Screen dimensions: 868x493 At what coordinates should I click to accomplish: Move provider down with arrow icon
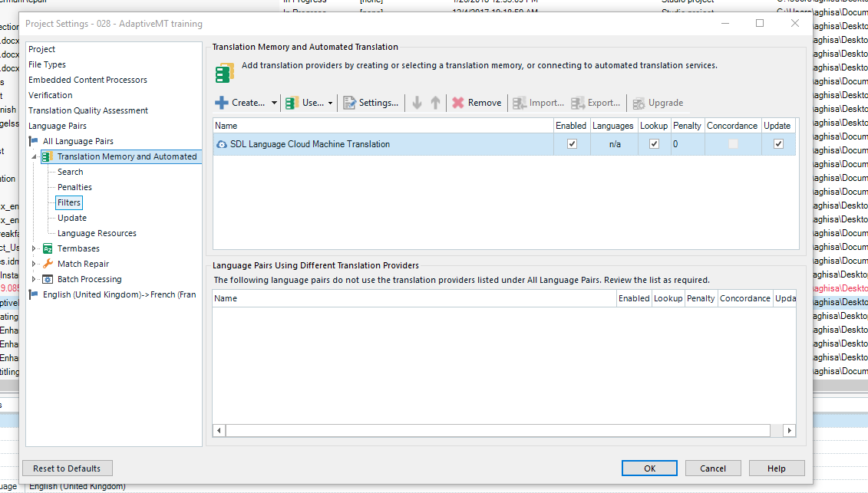coord(417,103)
